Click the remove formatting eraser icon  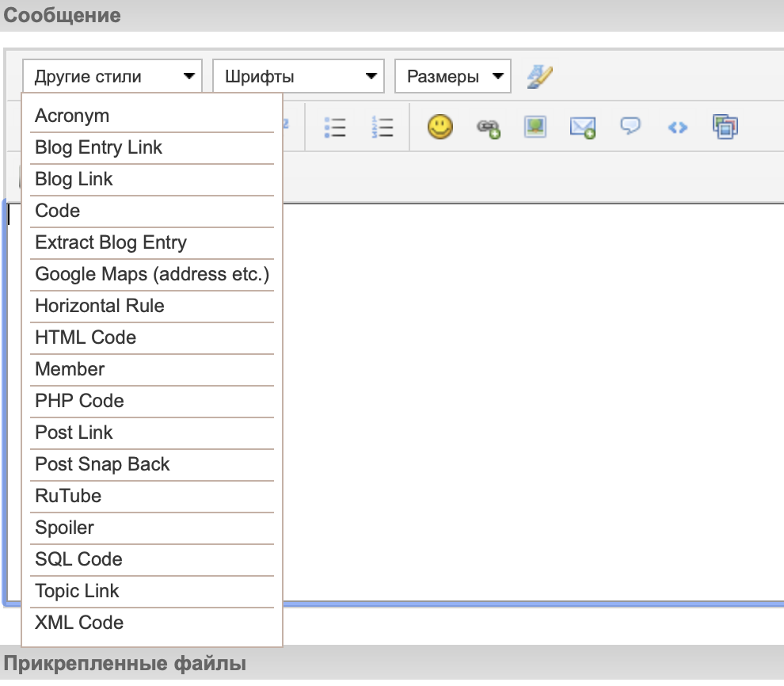tap(540, 77)
